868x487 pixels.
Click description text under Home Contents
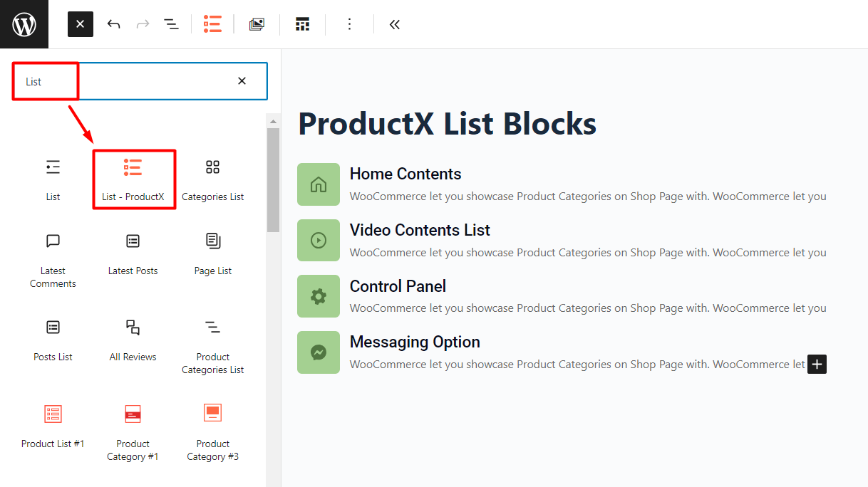click(588, 196)
